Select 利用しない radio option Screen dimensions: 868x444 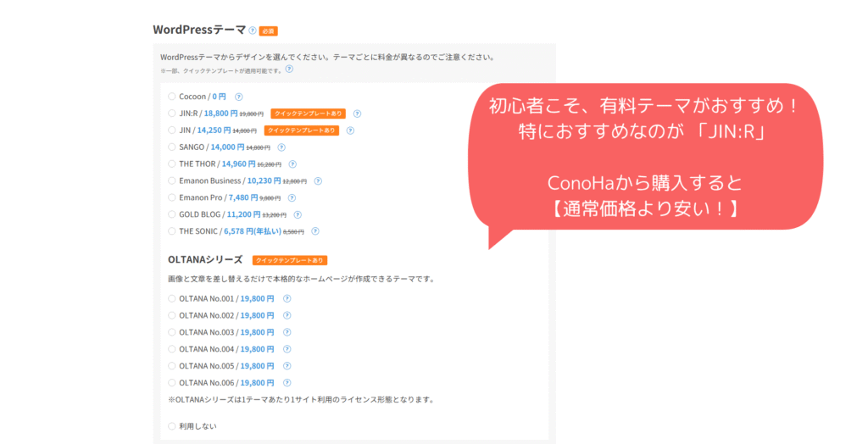(x=172, y=426)
